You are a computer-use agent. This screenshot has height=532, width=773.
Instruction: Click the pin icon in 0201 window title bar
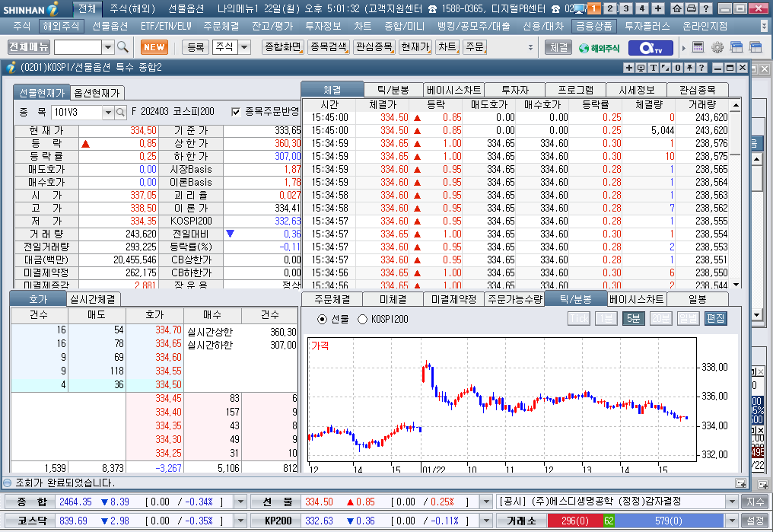(x=689, y=68)
